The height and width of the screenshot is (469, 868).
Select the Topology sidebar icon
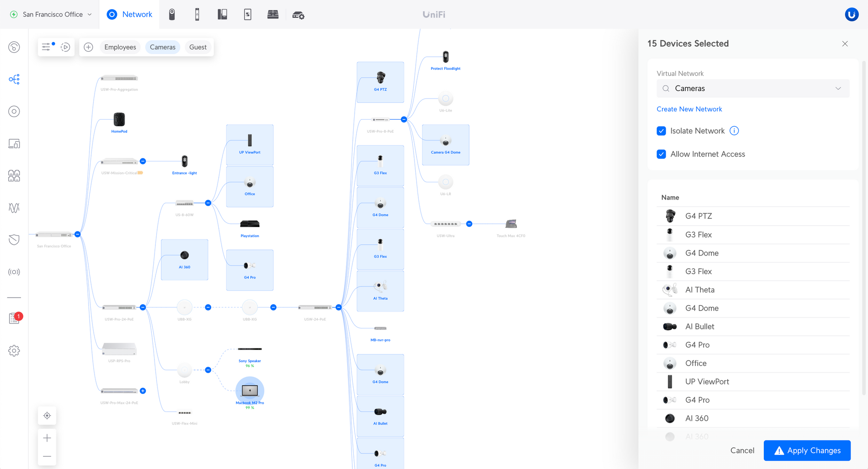[x=14, y=79]
